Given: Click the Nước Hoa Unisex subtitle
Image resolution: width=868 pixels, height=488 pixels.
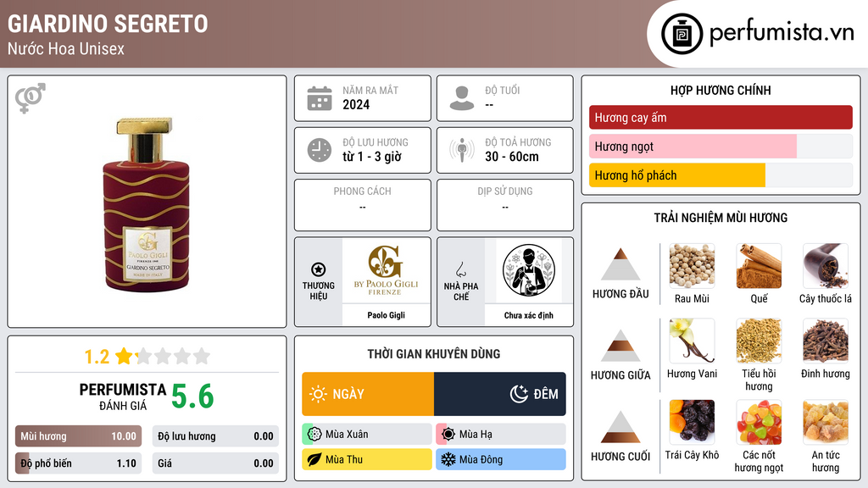Looking at the screenshot, I should click(x=66, y=48).
